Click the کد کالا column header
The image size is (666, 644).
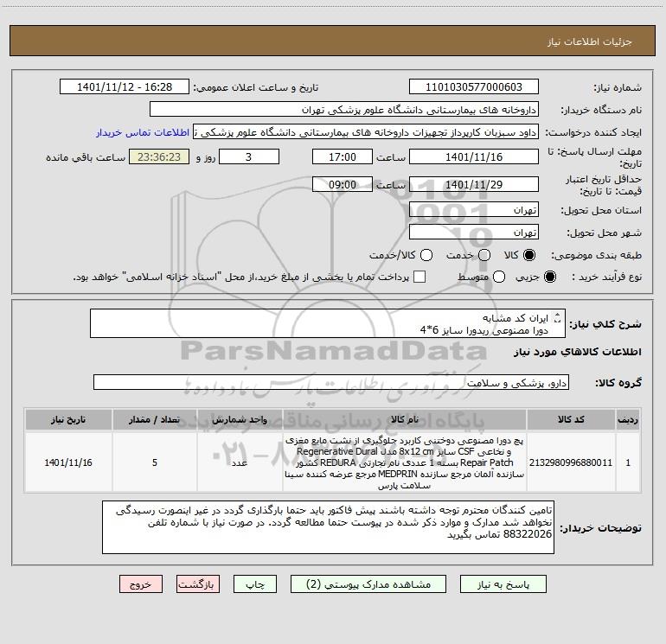pyautogui.click(x=571, y=420)
